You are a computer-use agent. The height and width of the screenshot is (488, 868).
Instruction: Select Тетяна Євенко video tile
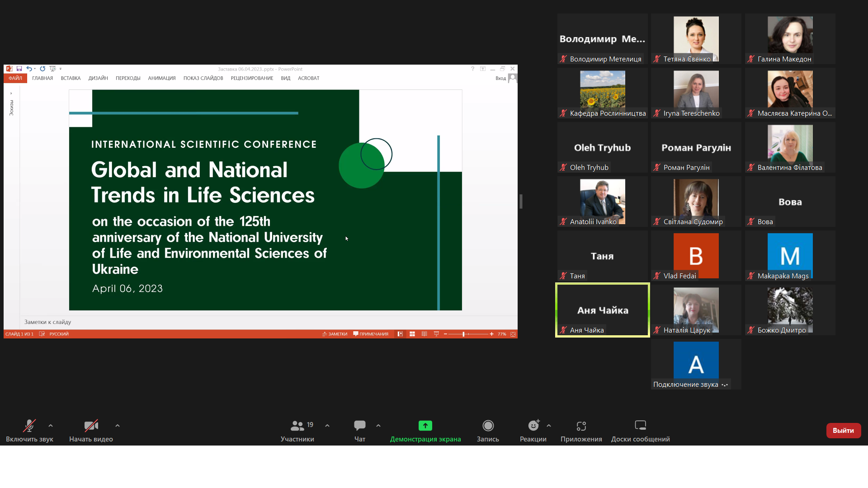tap(696, 39)
